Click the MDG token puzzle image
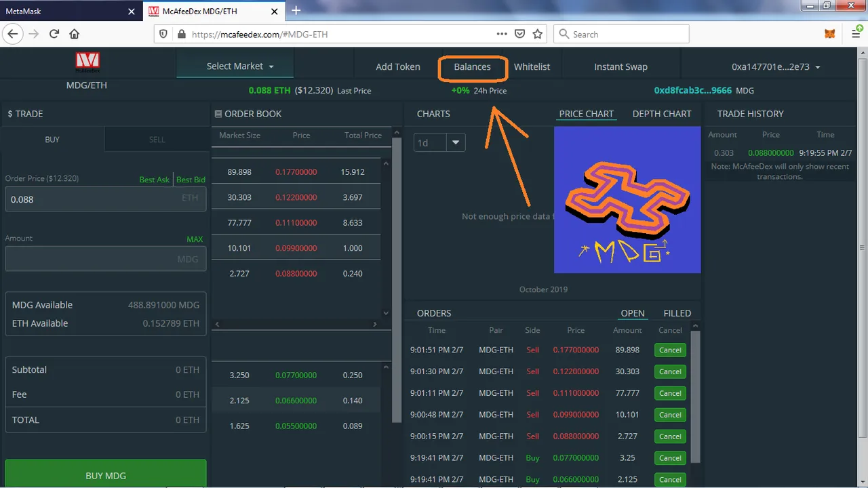This screenshot has height=488, width=868. click(627, 200)
